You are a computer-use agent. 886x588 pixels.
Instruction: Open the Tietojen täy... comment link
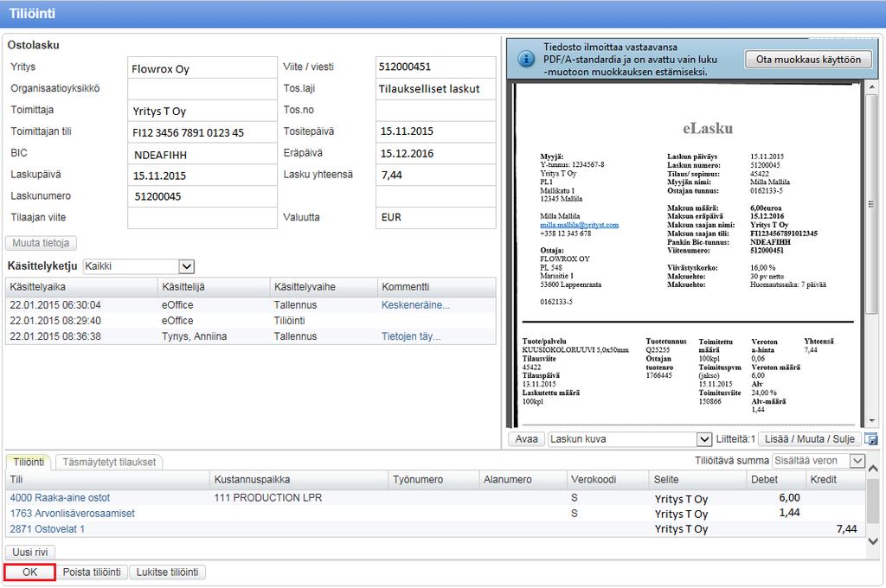pyautogui.click(x=411, y=336)
